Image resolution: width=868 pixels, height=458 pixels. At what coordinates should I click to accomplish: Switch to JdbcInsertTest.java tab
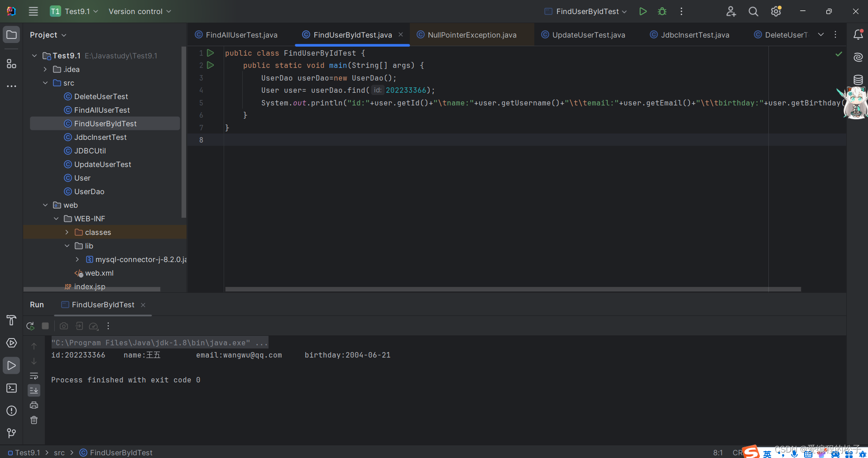click(690, 35)
